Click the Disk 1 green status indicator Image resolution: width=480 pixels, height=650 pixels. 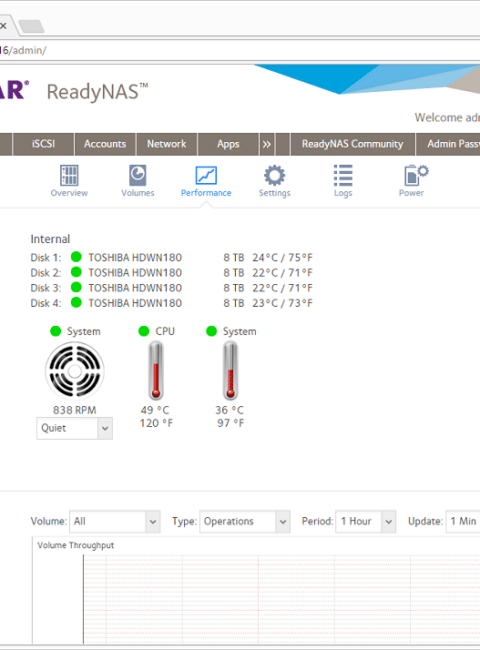click(76, 257)
